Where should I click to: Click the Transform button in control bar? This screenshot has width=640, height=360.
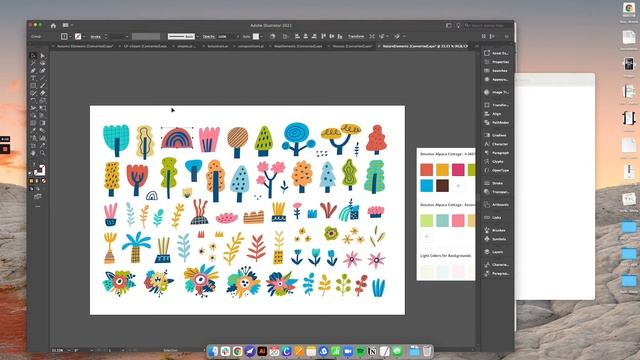(x=356, y=36)
